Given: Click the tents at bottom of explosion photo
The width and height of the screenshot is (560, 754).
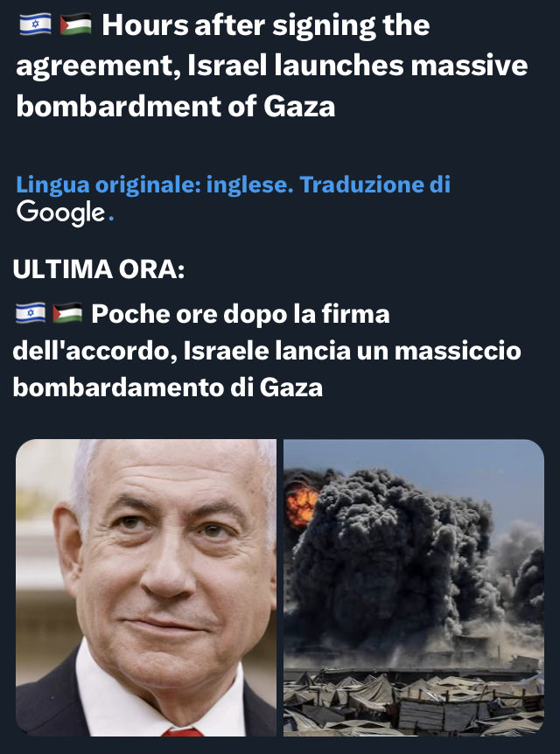Looking at the screenshot, I should [414, 704].
